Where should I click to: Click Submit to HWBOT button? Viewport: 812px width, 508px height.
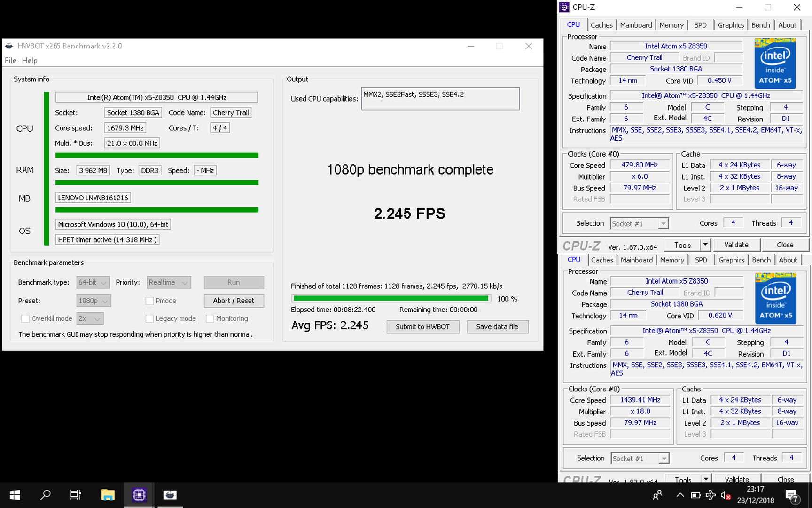[422, 327]
